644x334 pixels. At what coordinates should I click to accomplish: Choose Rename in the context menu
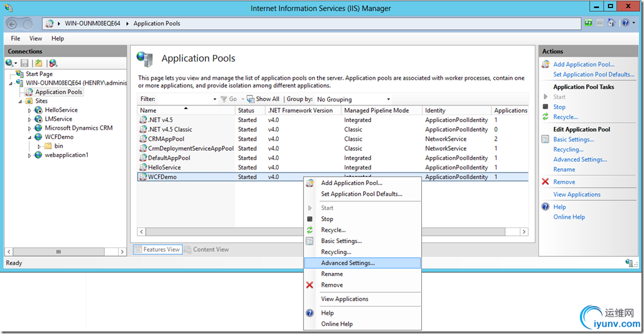(x=362, y=274)
